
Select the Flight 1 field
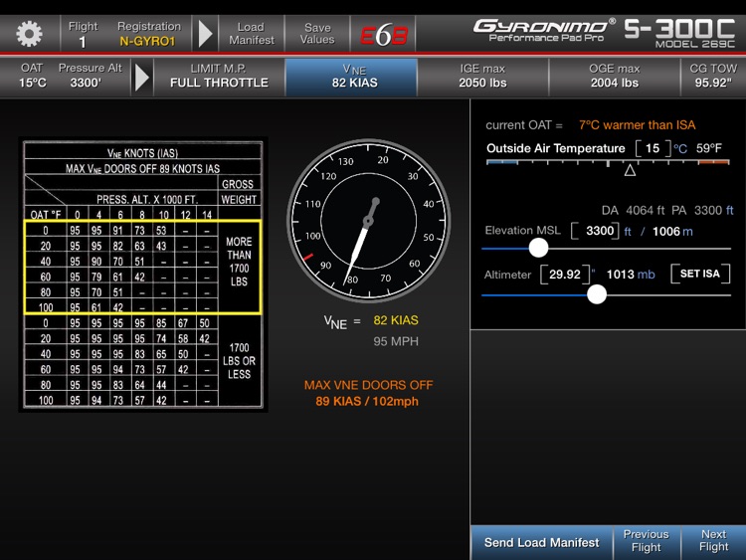(83, 34)
